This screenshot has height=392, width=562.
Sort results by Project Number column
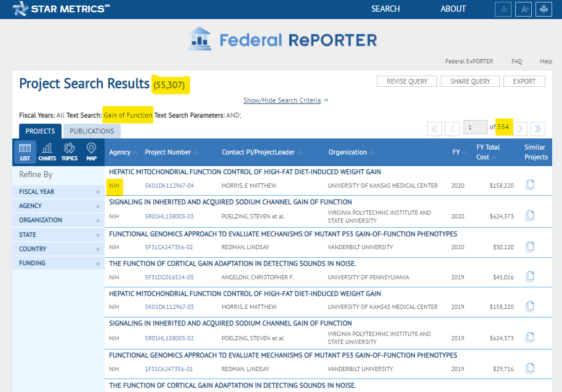click(171, 152)
